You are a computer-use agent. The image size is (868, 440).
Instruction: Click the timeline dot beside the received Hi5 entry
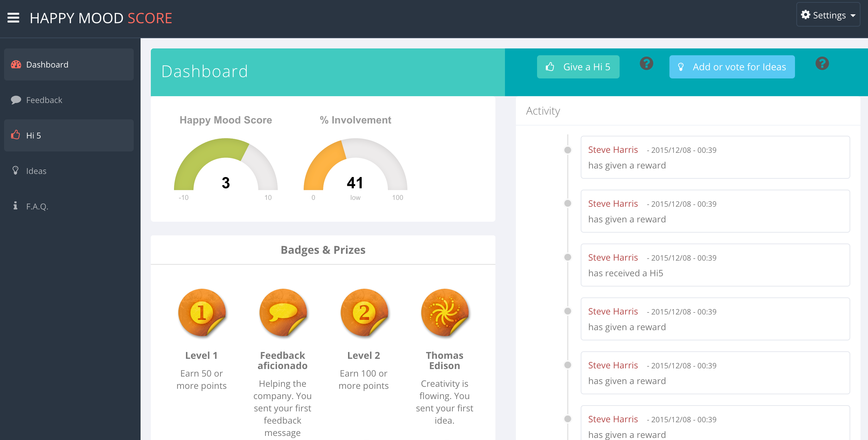(x=568, y=257)
